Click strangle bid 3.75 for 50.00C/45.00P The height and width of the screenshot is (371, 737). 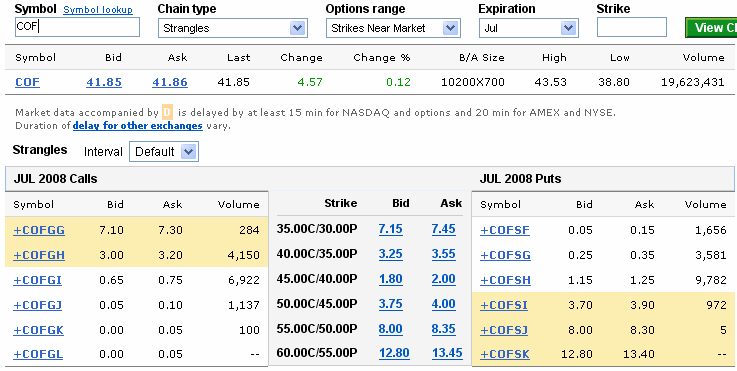[391, 304]
